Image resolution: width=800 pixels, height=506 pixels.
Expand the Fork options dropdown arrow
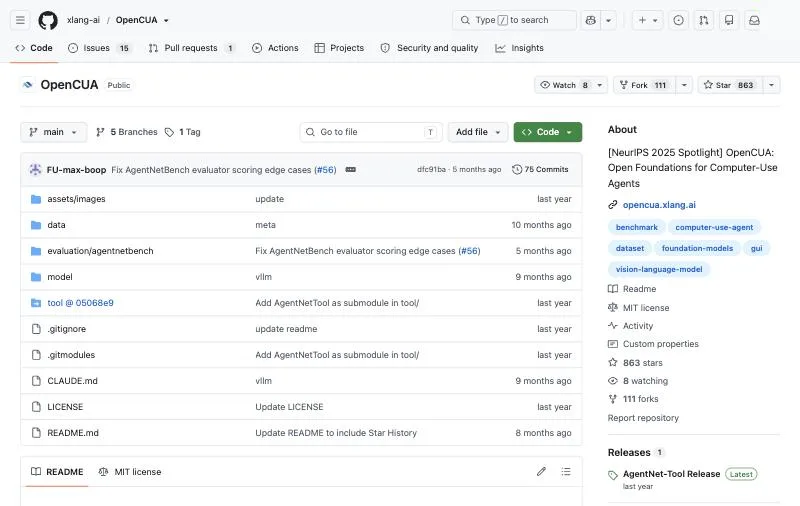[684, 85]
